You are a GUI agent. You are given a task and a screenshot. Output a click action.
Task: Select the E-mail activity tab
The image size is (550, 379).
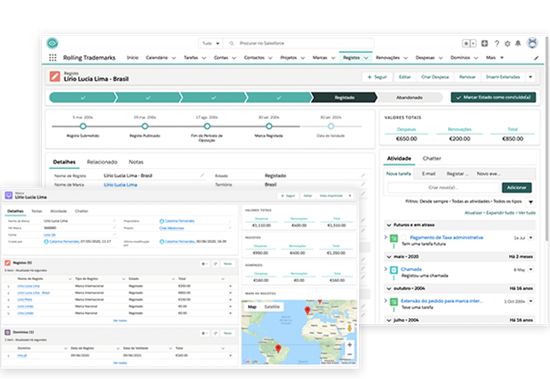pyautogui.click(x=429, y=174)
